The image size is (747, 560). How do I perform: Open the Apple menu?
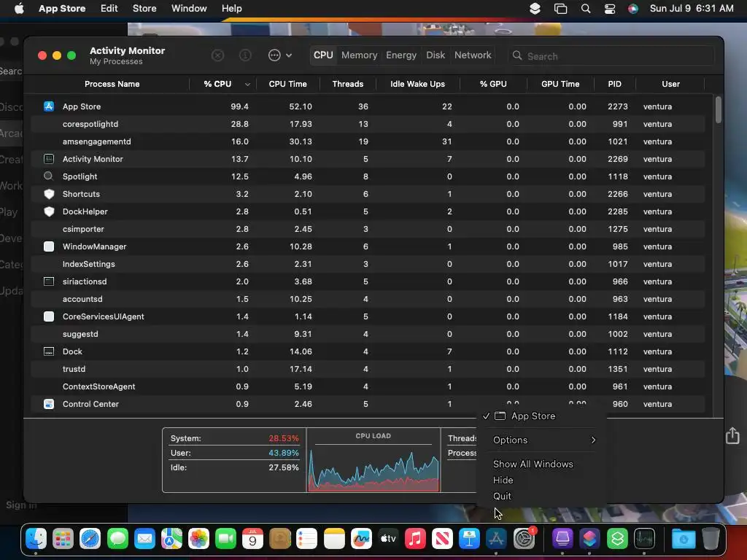pos(19,9)
